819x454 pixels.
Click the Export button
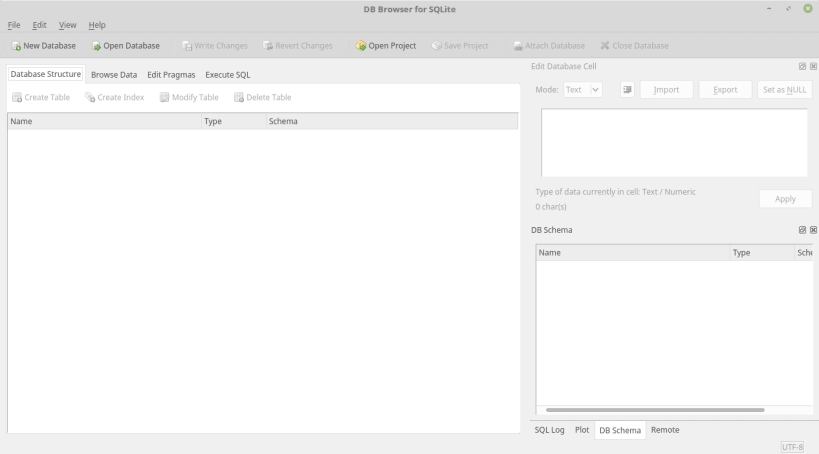[725, 90]
